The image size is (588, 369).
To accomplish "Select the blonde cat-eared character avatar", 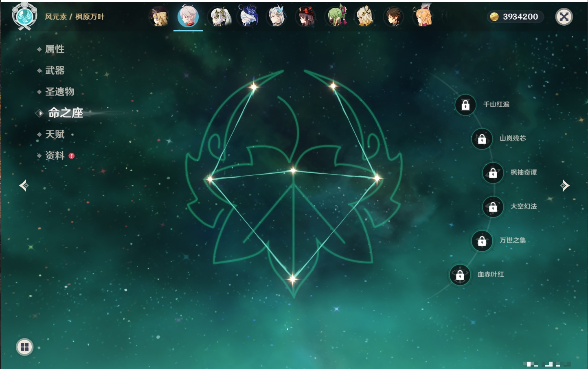I will (x=364, y=17).
